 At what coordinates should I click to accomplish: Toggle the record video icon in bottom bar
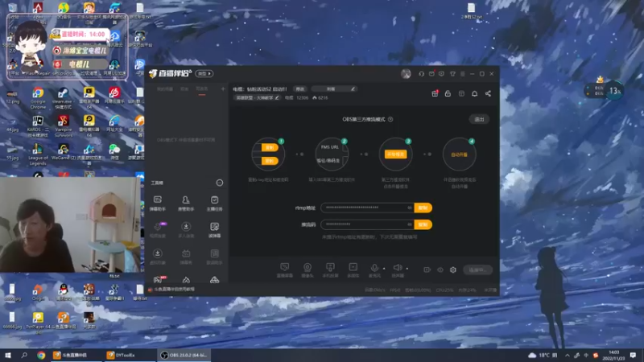[427, 269]
